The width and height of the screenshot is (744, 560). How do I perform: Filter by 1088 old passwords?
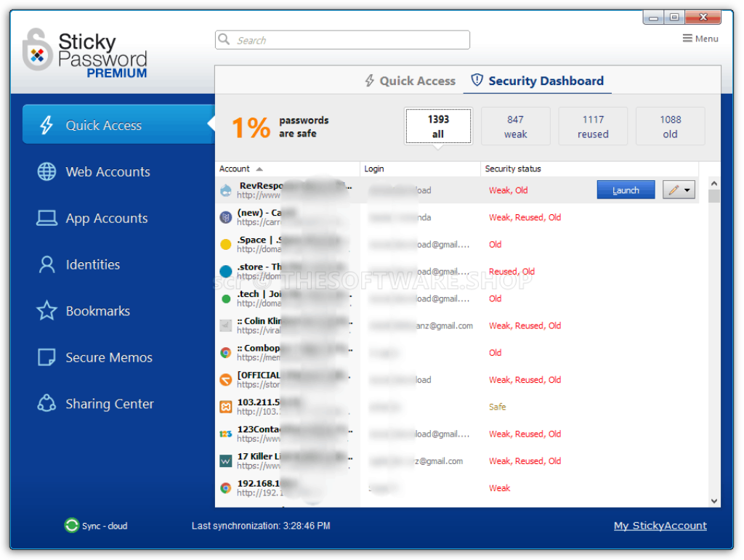pyautogui.click(x=670, y=126)
